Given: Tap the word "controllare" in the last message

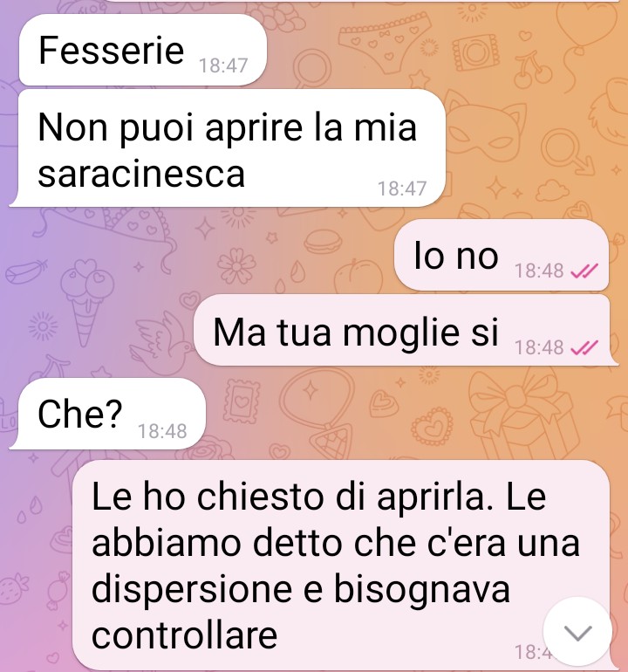Looking at the screenshot, I should tap(185, 634).
